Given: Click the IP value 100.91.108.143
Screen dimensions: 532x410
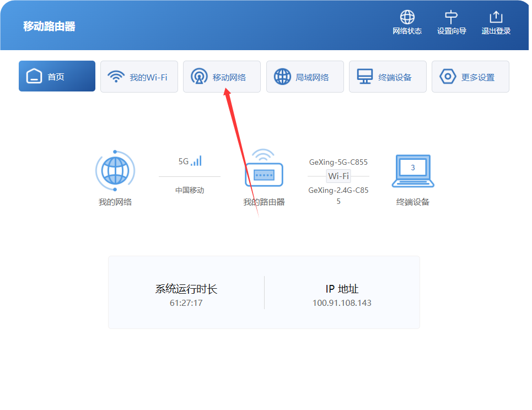Looking at the screenshot, I should coord(342,303).
